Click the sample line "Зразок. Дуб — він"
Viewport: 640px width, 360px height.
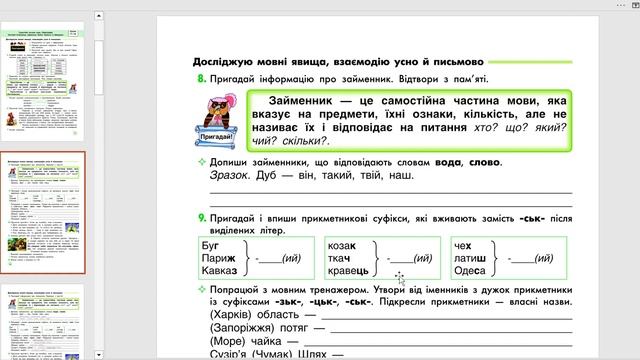pos(312,176)
